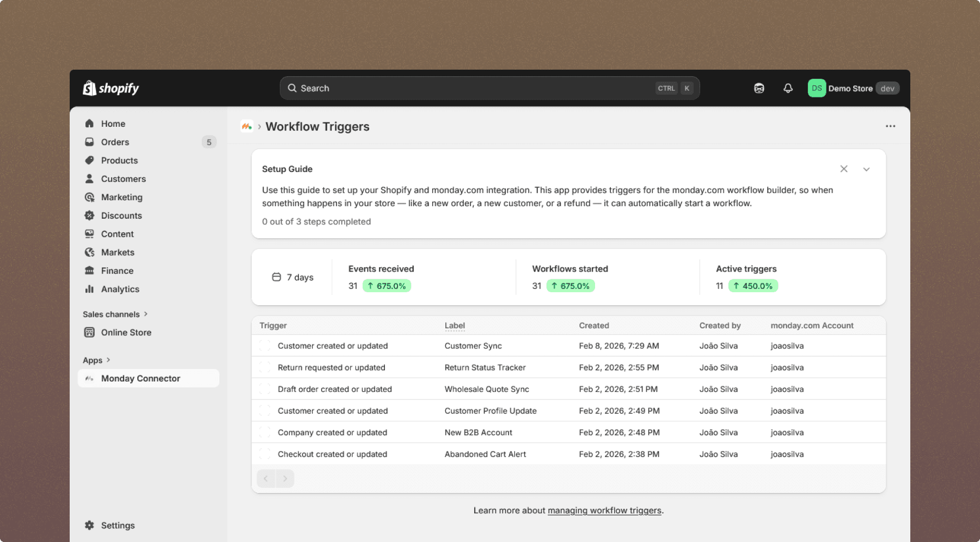Viewport: 980px width, 542px height.
Task: Go to previous page of triggers
Action: [x=266, y=478]
